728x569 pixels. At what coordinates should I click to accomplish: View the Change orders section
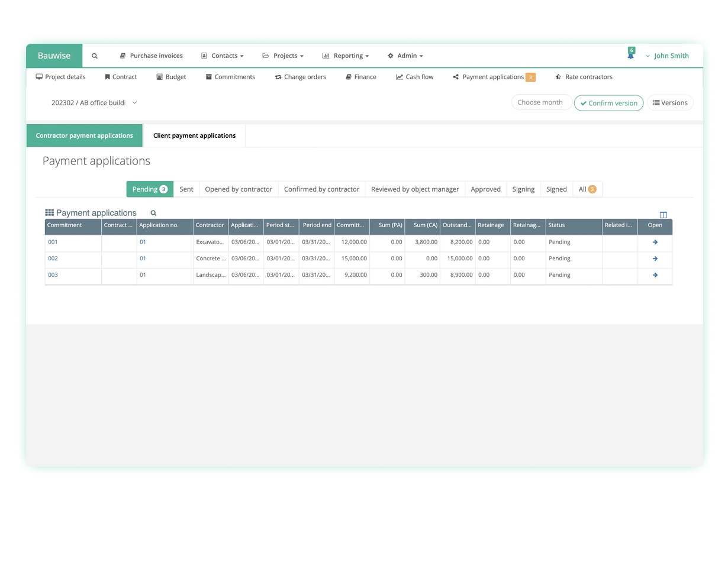pos(300,77)
